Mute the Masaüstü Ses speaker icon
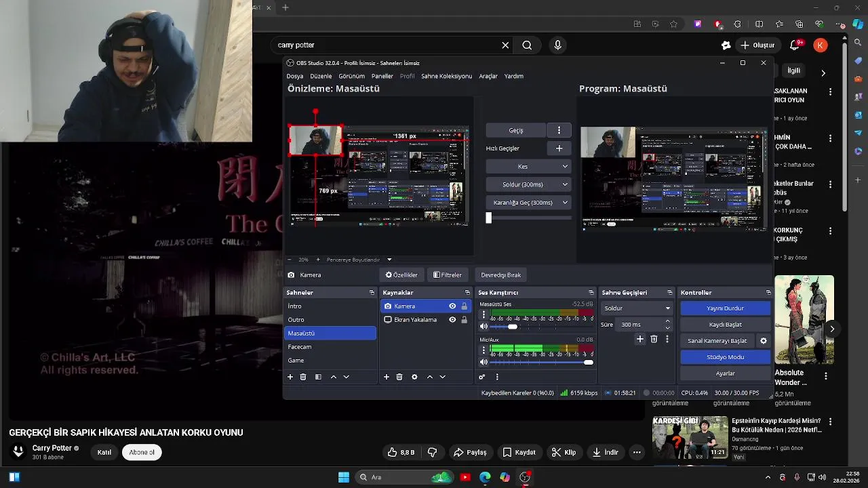This screenshot has width=868, height=488. click(x=484, y=327)
